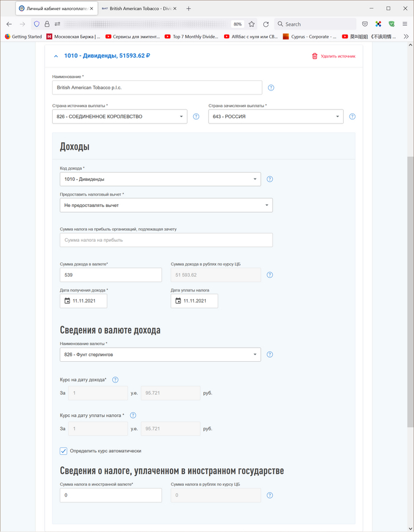Screen dimensions: 414x532
Task: Click help icon beside Код дохода
Action: click(x=270, y=179)
